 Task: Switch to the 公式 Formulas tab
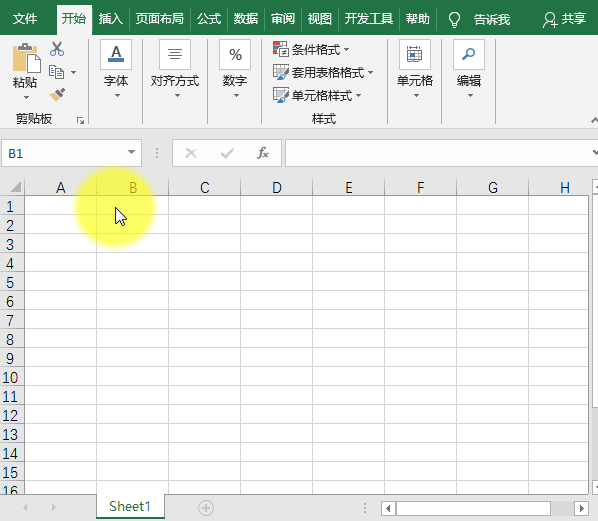209,19
